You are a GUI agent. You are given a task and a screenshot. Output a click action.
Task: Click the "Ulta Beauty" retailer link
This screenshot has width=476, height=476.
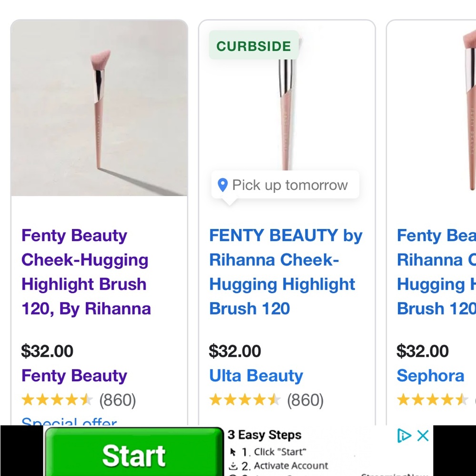pos(256,376)
